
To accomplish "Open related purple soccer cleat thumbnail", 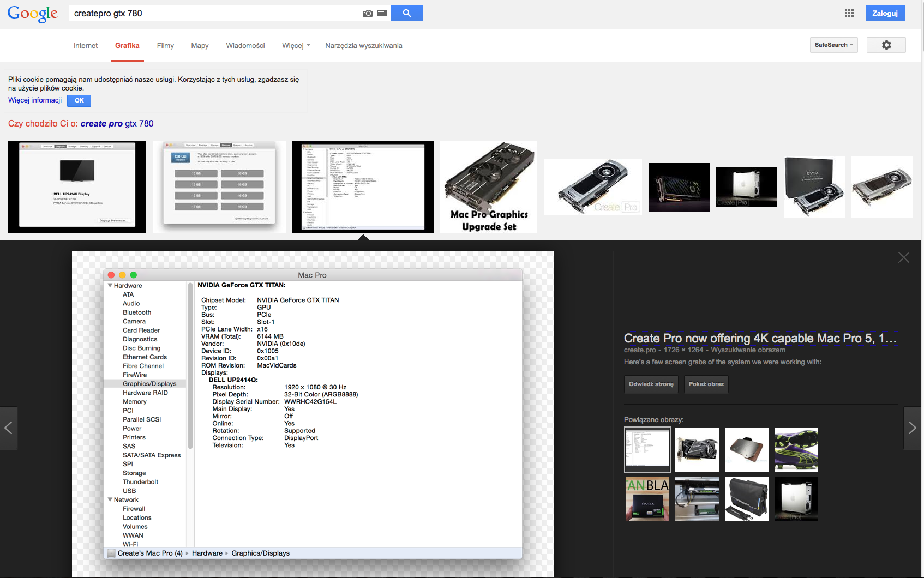I will pyautogui.click(x=796, y=450).
